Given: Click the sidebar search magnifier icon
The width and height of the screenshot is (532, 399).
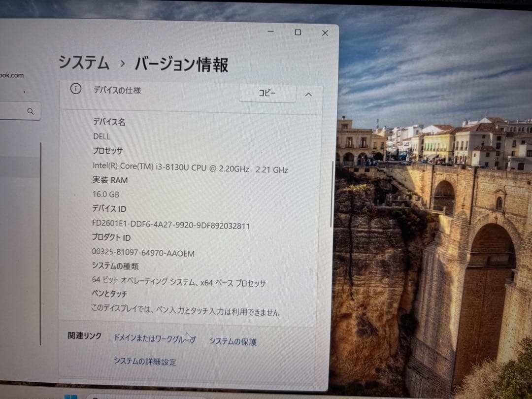Looking at the screenshot, I should 31,111.
